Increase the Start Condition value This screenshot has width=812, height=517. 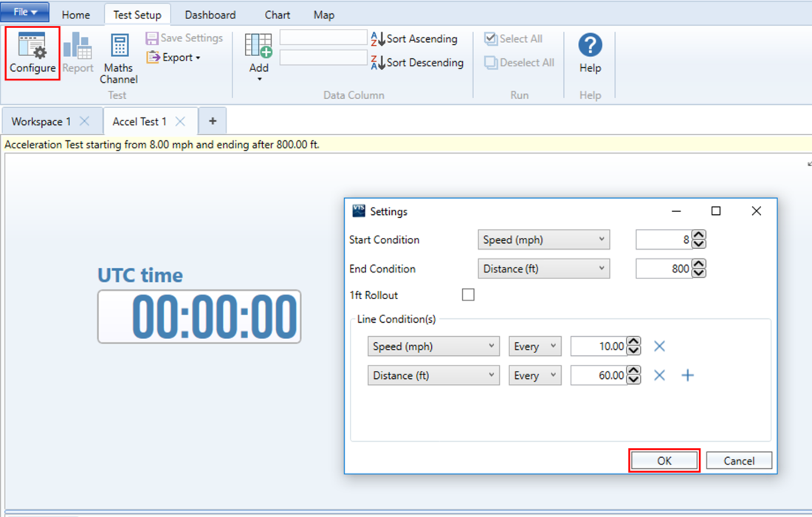[x=699, y=235]
